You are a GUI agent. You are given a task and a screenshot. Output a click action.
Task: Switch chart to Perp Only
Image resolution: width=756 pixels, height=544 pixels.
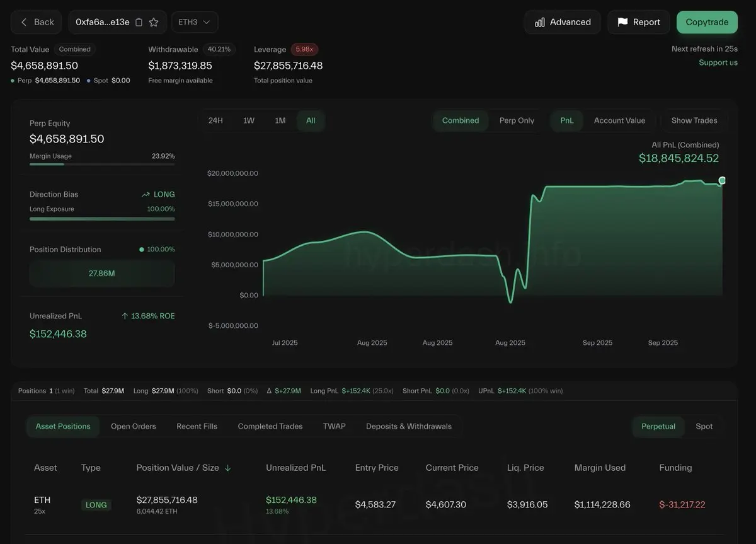[517, 120]
